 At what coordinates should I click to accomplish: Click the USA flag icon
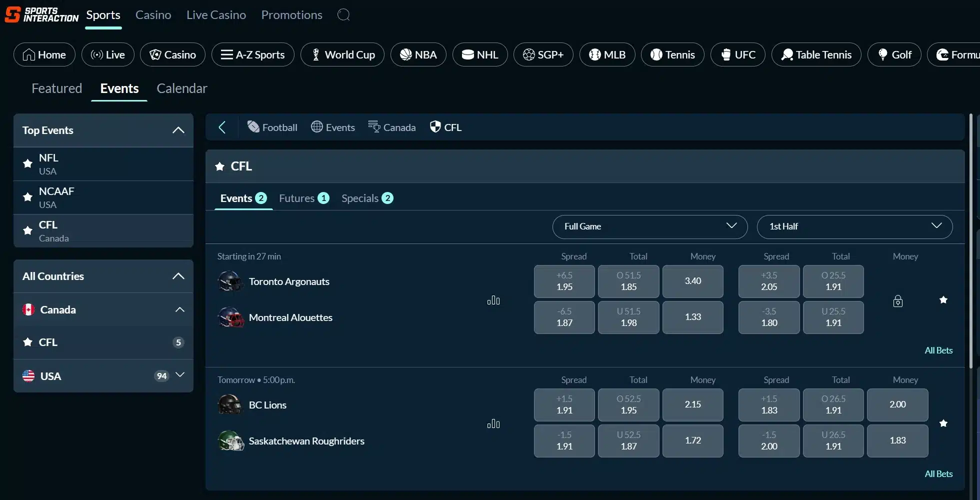28,376
